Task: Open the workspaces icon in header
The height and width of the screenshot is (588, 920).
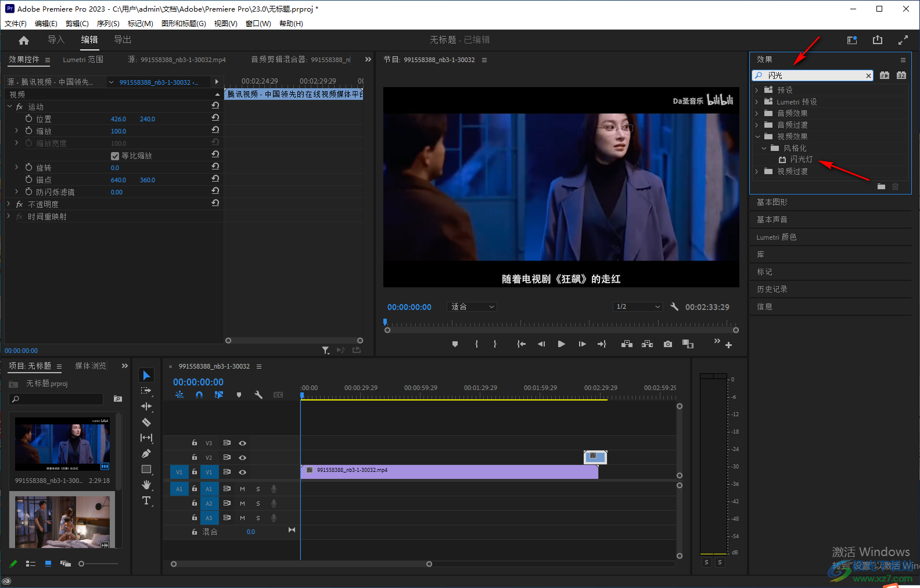Action: pos(852,40)
